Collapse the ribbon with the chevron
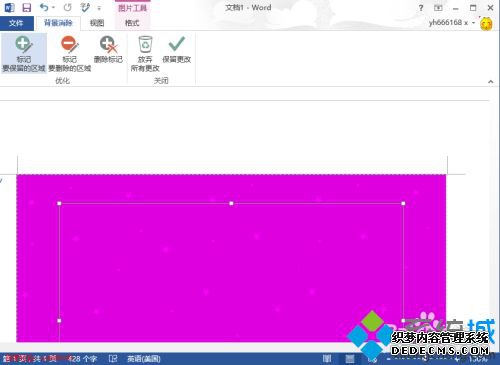The image size is (500, 365). tap(491, 81)
